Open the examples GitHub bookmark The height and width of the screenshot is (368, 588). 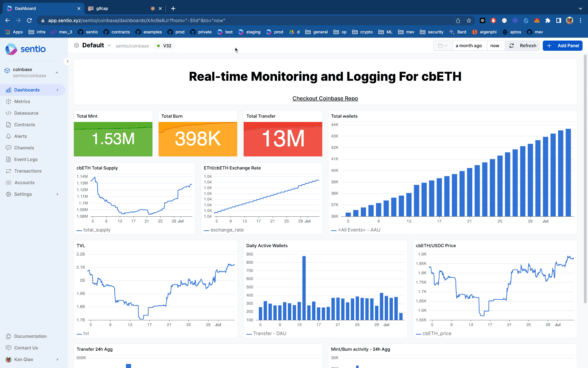pos(149,32)
